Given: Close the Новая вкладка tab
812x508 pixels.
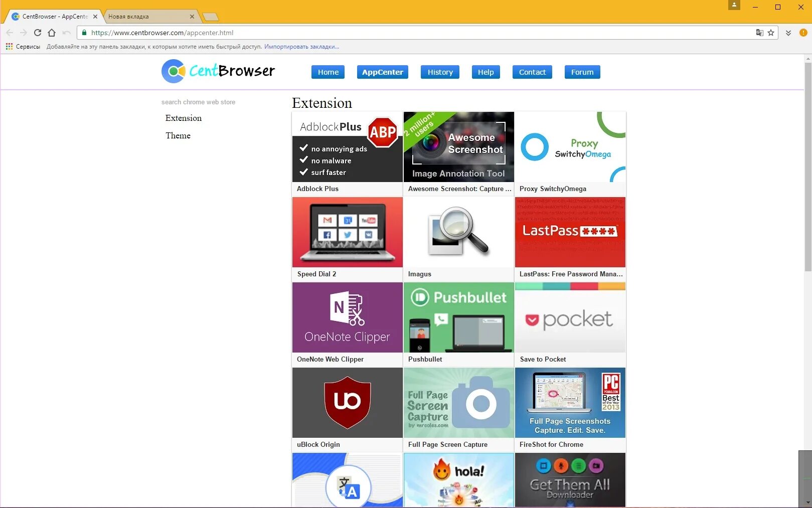Looking at the screenshot, I should click(x=192, y=17).
